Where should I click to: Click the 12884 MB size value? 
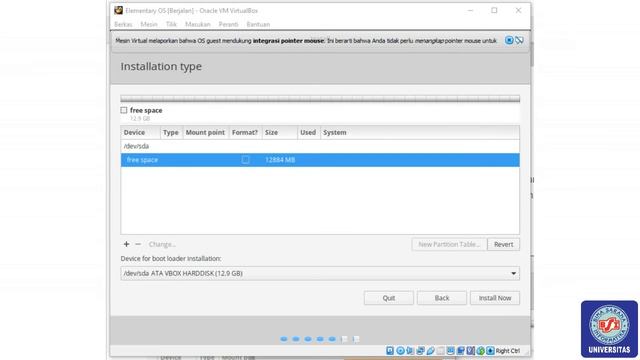(280, 160)
